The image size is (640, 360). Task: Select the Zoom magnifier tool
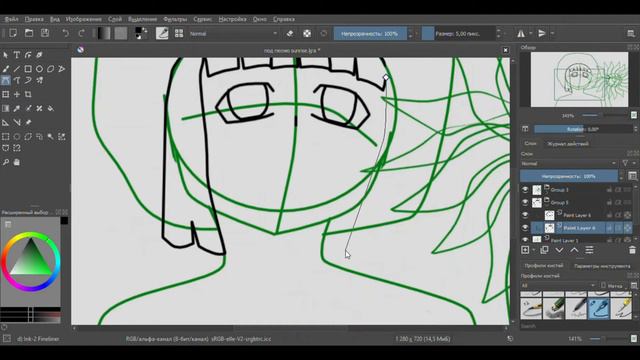coord(6,162)
